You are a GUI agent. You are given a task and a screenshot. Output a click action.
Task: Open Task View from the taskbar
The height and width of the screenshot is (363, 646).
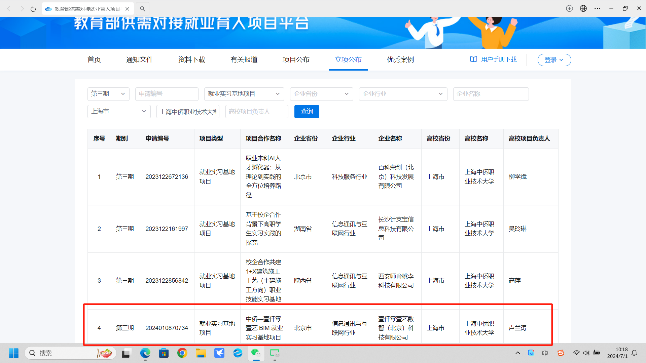coord(126,353)
